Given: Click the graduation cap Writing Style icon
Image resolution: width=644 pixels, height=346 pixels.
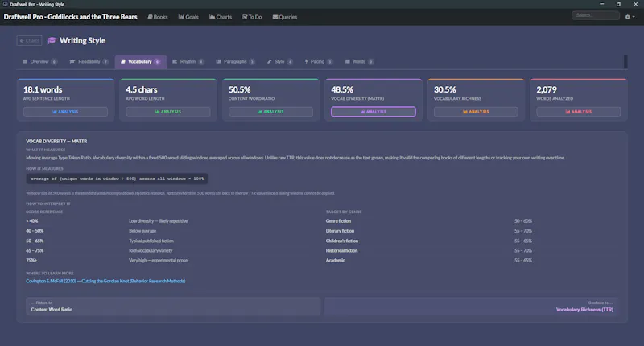Looking at the screenshot, I should click(52, 40).
